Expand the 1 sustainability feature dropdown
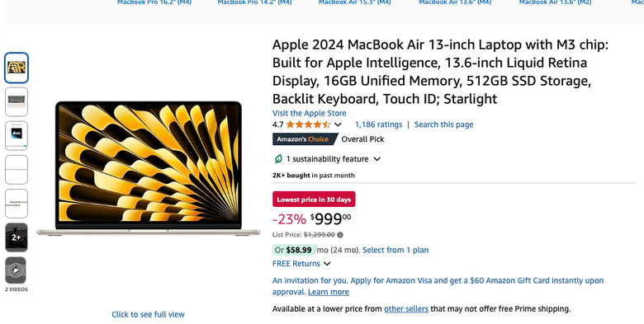The height and width of the screenshot is (324, 644). 377,159
